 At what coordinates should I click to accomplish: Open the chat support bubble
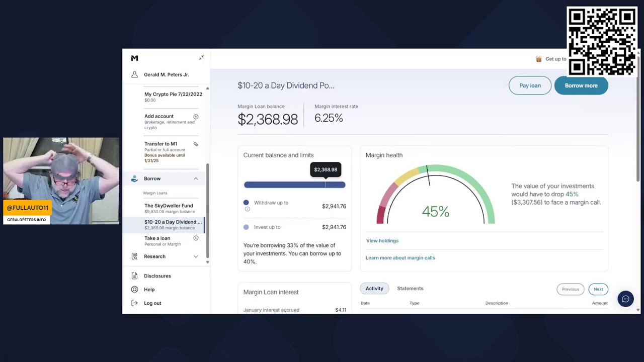pyautogui.click(x=625, y=299)
